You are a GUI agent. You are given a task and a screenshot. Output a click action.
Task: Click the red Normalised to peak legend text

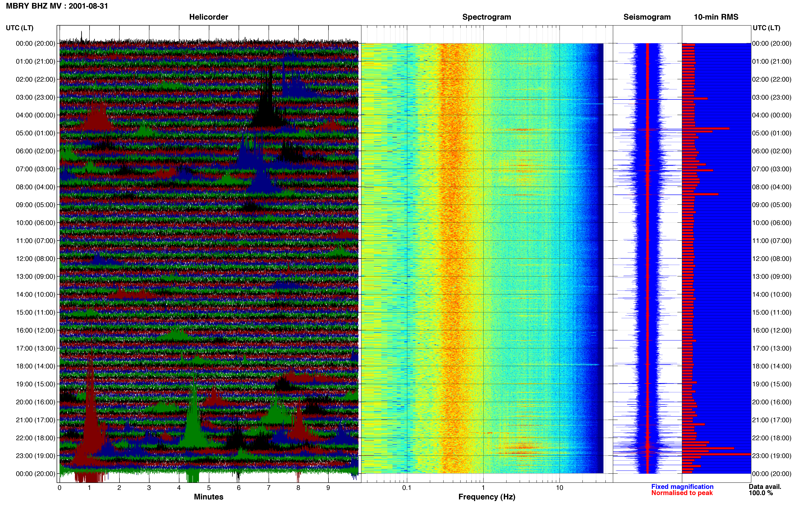pos(682,493)
